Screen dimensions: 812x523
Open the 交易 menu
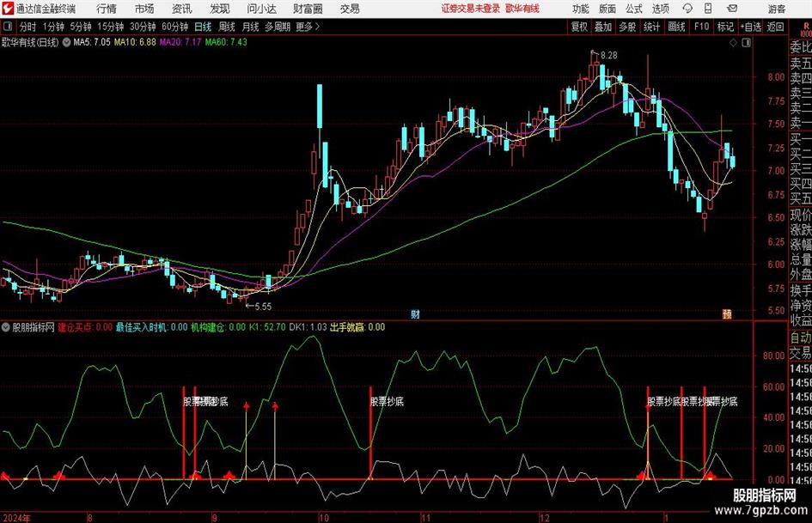coord(350,9)
